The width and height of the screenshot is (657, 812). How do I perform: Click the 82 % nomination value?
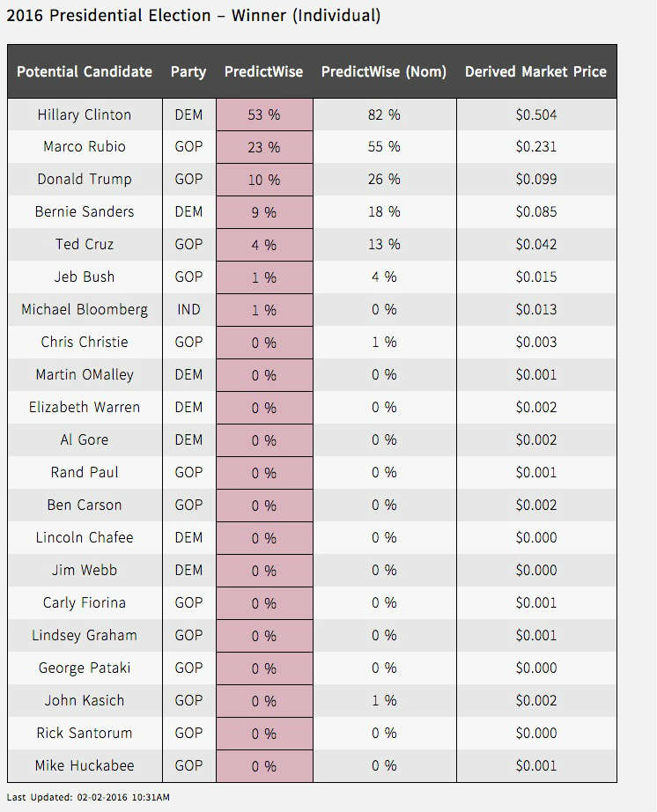pos(384,114)
